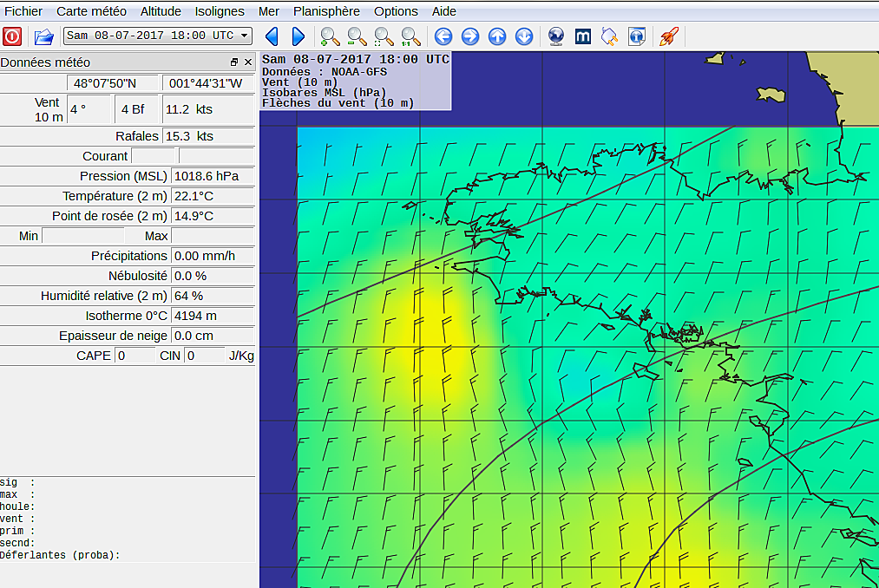Click the blue 'm' meteoblue icon
Viewport: 879px width, 588px height.
(583, 37)
